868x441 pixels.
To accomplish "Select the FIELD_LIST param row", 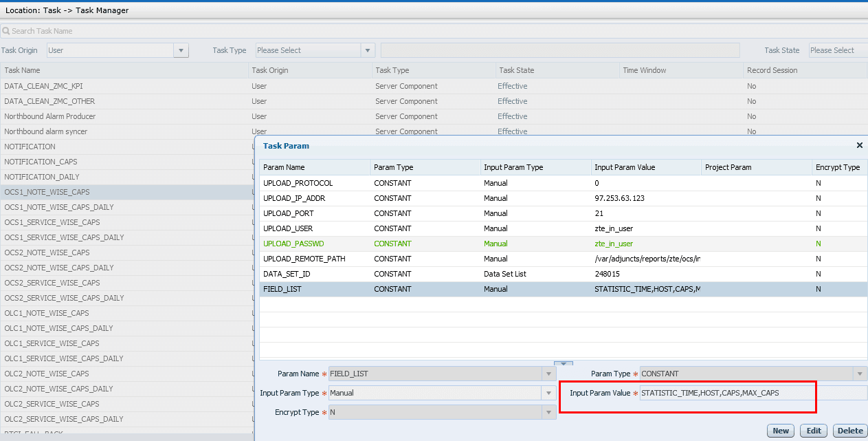I will pos(564,289).
